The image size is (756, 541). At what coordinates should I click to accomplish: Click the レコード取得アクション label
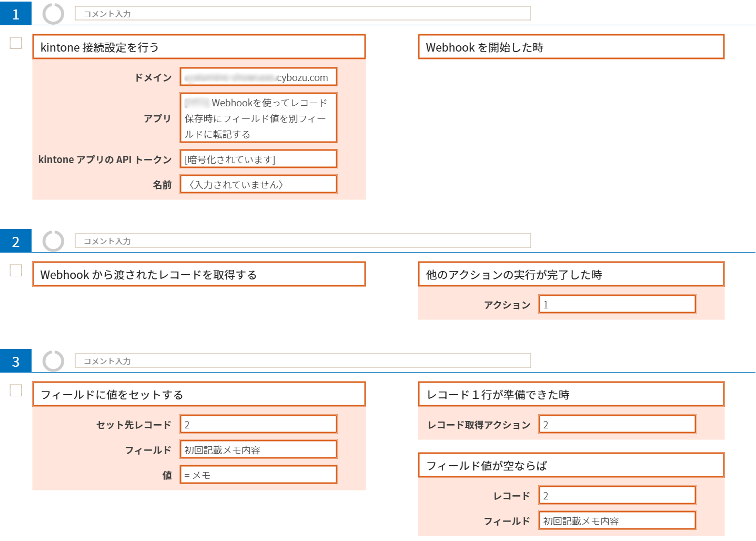(x=479, y=425)
